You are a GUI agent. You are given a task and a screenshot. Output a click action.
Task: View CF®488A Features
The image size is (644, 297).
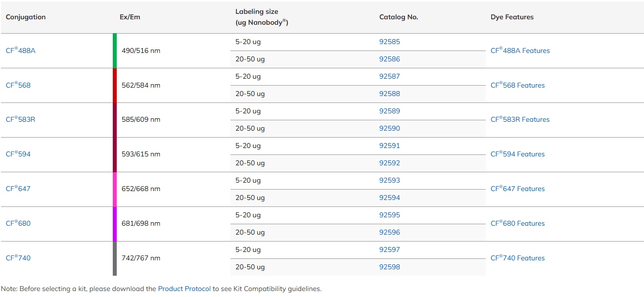520,50
